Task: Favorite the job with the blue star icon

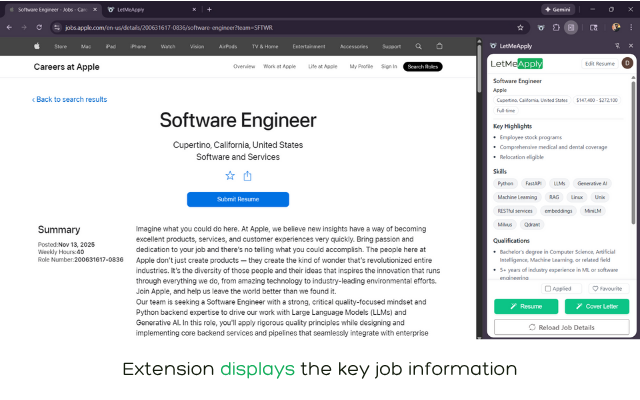Action: tap(230, 176)
